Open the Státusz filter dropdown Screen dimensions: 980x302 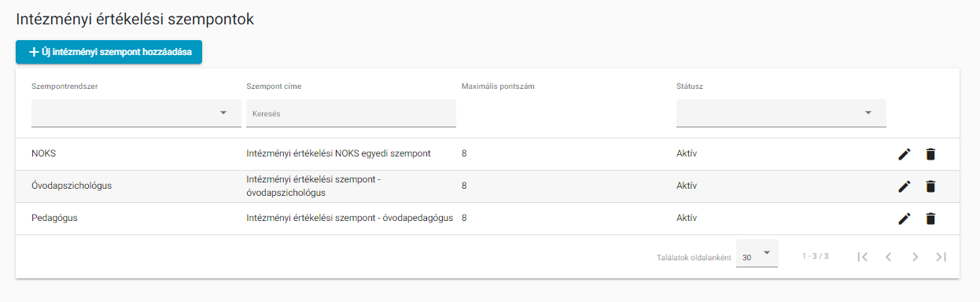pos(781,112)
